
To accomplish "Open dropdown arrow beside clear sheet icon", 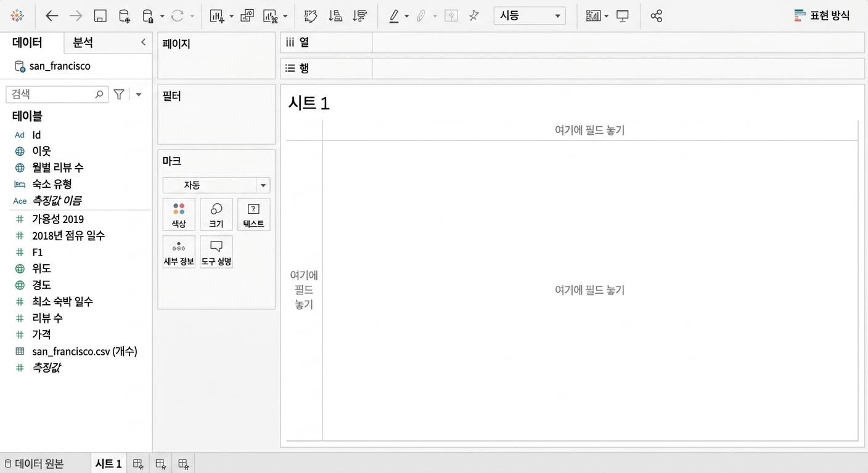I will pyautogui.click(x=285, y=17).
